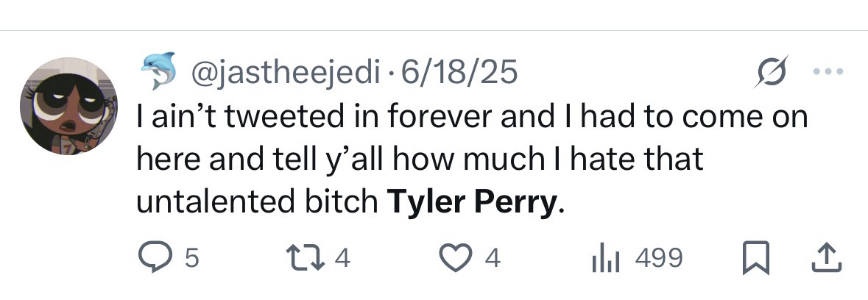Click the 'here and tell y'all' text line

[x=420, y=159]
